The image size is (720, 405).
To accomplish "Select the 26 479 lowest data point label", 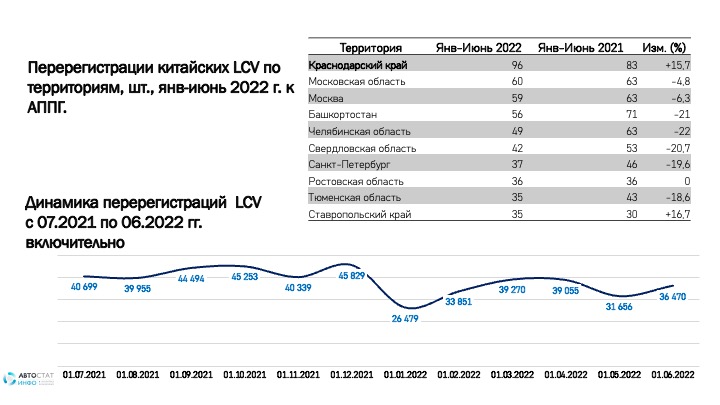I will pos(410,319).
